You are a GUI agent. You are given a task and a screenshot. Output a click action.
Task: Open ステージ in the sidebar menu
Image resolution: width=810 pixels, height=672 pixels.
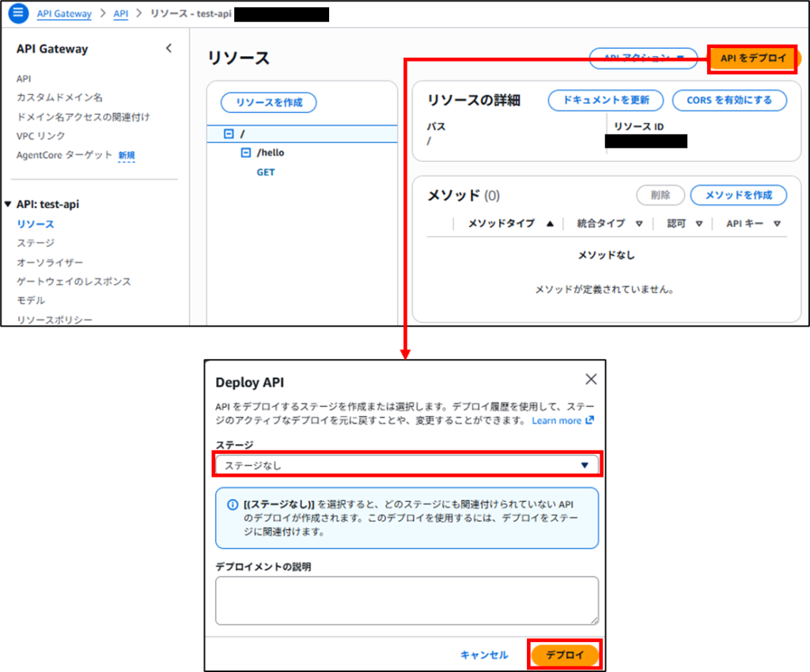point(36,243)
